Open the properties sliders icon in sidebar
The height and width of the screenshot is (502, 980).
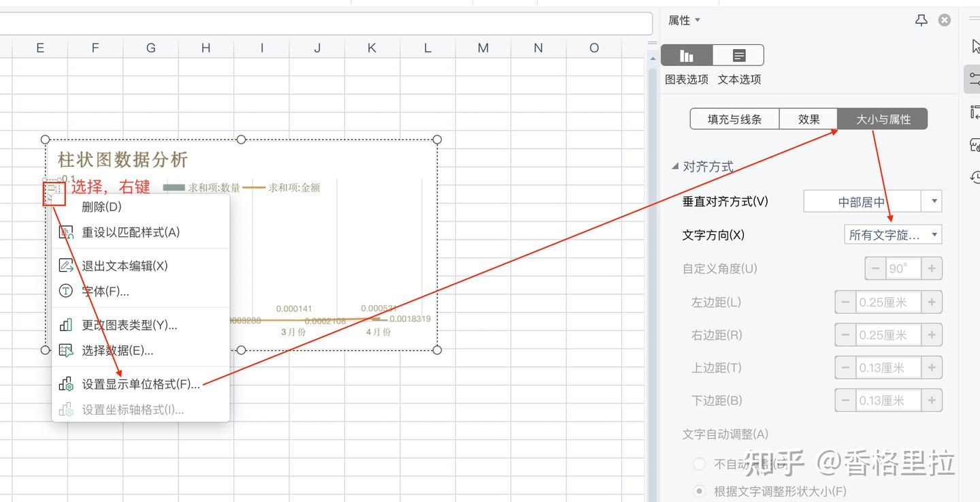tap(974, 79)
